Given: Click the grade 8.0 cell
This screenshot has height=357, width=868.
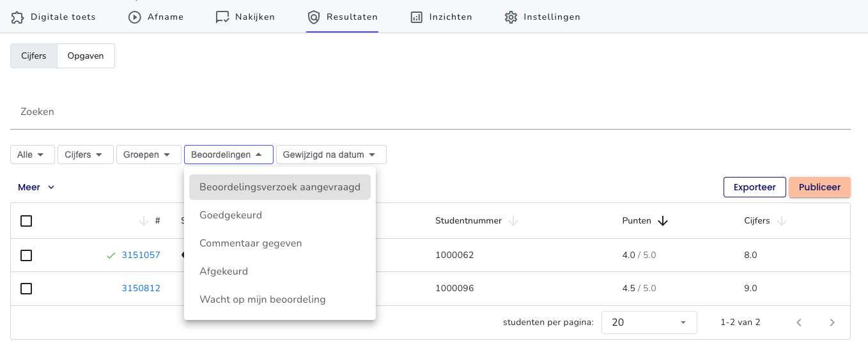Looking at the screenshot, I should (x=750, y=255).
